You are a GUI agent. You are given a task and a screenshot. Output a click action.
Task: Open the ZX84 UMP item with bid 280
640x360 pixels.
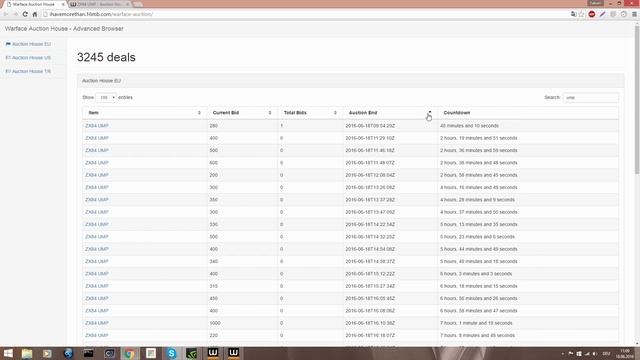[x=97, y=126]
